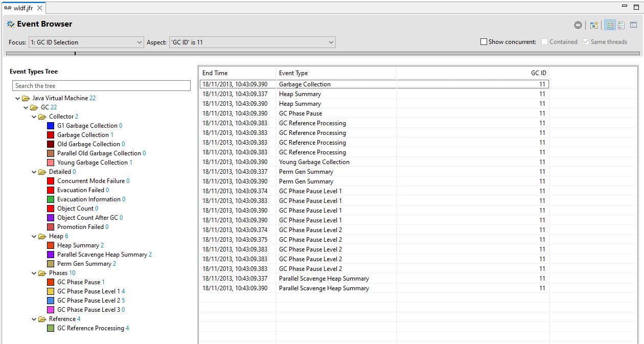
Task: Sort by the End Time column header
Action: [x=238, y=73]
